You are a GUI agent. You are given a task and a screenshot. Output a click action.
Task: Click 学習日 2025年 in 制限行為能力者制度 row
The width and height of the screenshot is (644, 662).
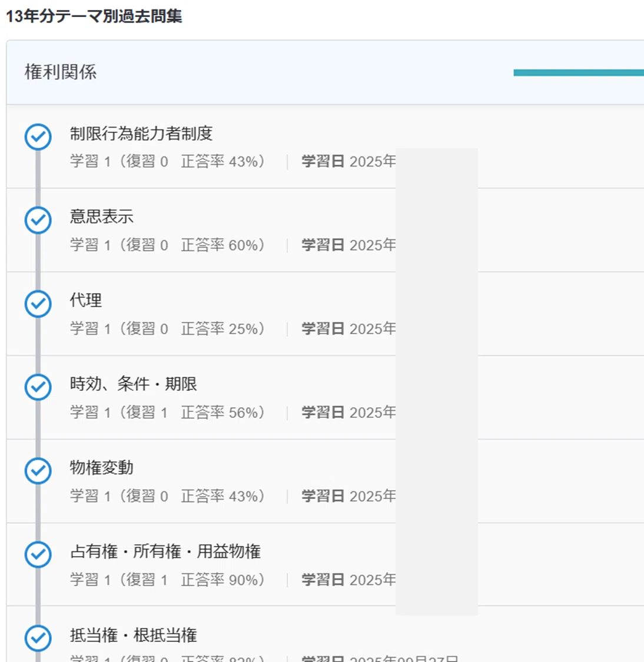(348, 161)
